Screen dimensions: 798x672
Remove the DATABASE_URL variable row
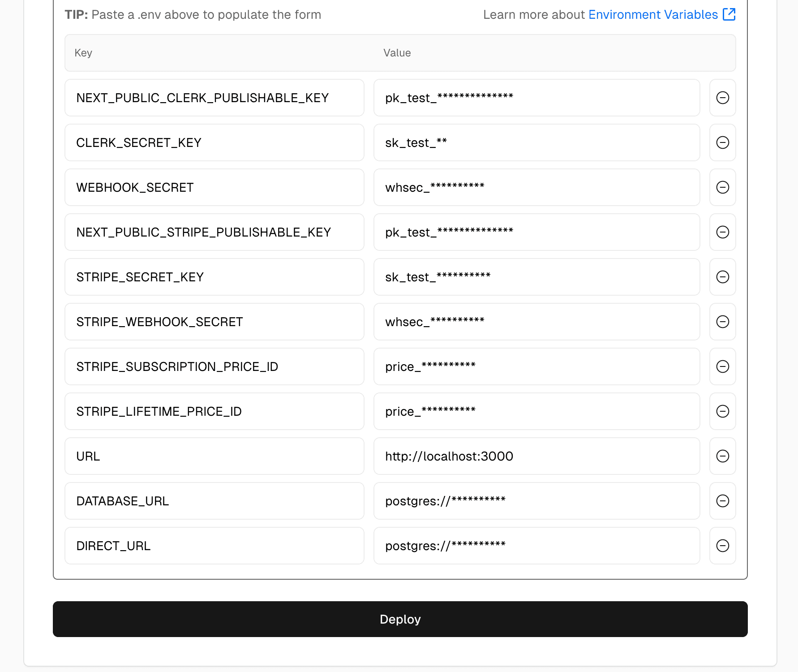pos(722,501)
